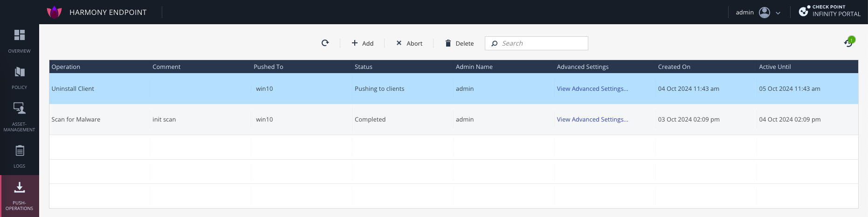Add a new push operation
The width and height of the screenshot is (868, 217).
(x=362, y=43)
